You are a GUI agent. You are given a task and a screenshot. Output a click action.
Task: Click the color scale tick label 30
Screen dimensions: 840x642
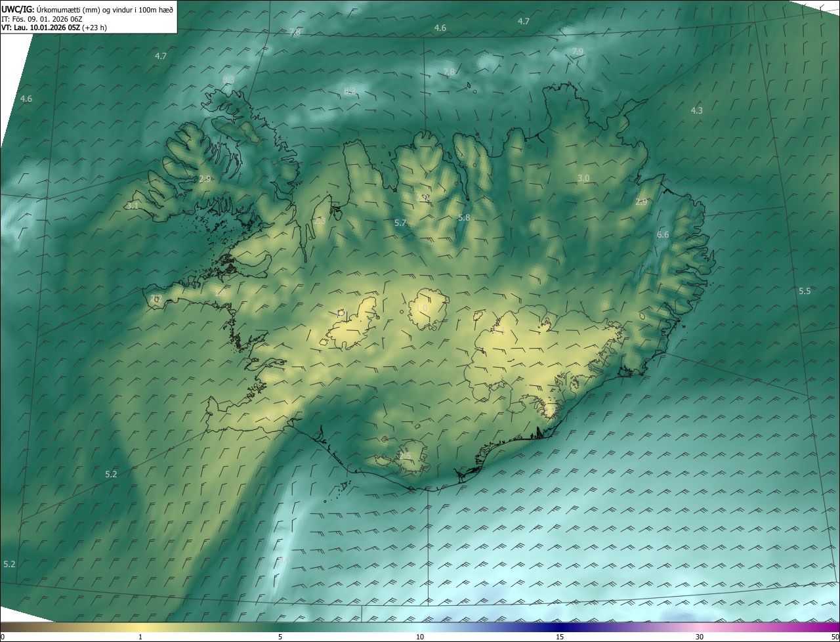(700, 637)
